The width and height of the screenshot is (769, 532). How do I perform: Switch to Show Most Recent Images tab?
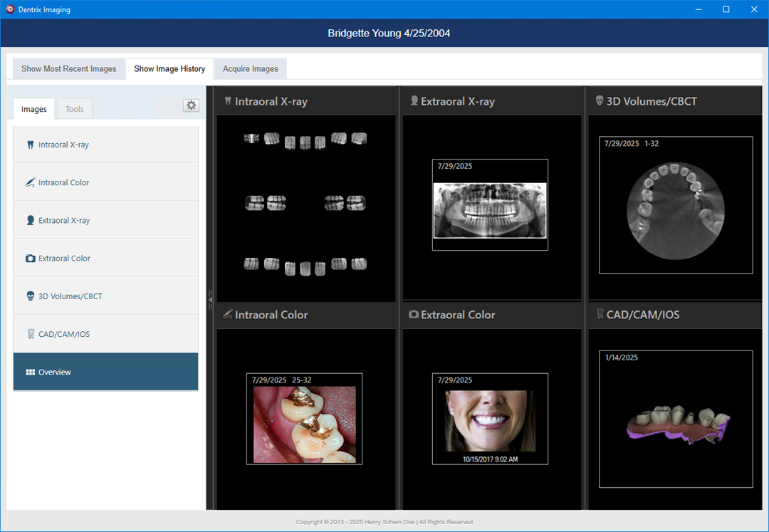[68, 68]
